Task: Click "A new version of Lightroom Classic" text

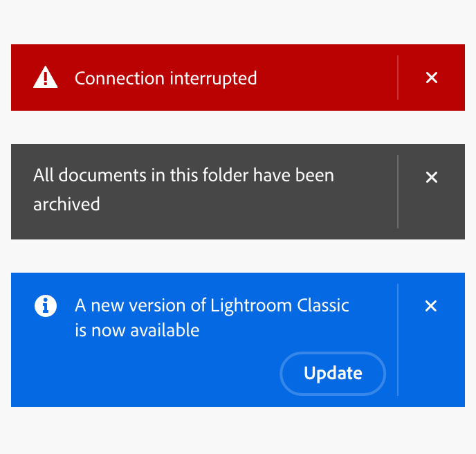Action: [212, 305]
